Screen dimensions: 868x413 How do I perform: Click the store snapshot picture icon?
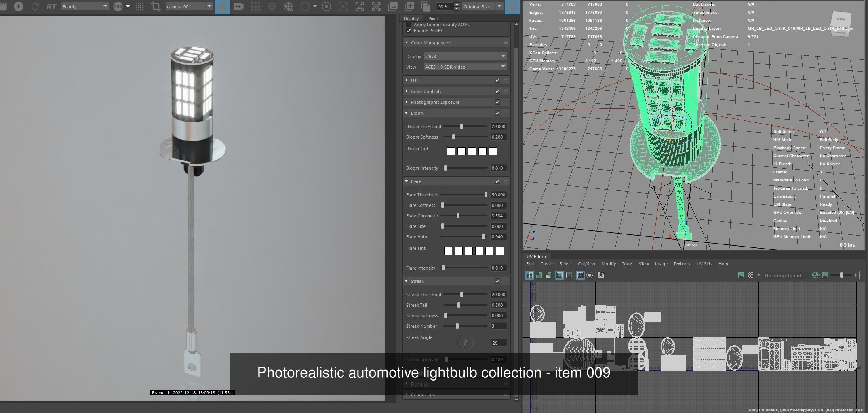point(392,6)
